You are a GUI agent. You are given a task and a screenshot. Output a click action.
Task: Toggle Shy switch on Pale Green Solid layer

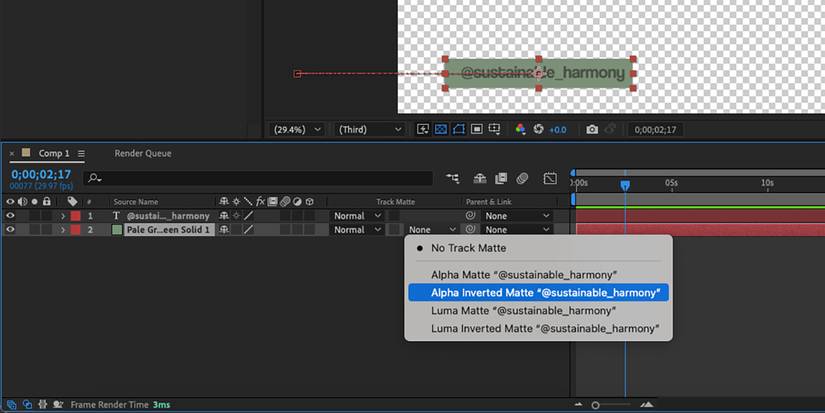click(x=224, y=229)
